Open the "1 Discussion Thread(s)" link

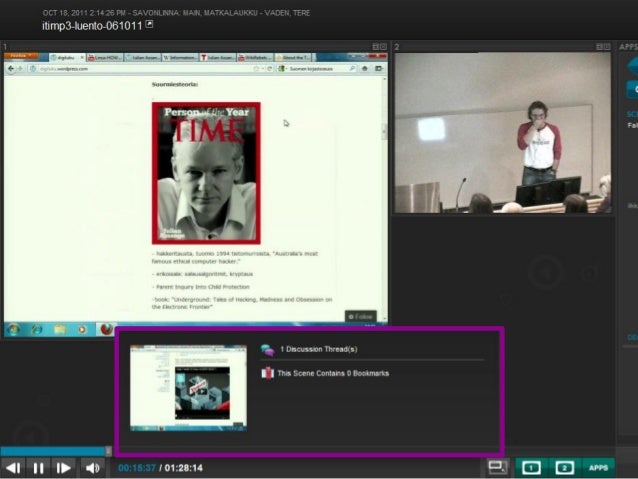coord(319,349)
